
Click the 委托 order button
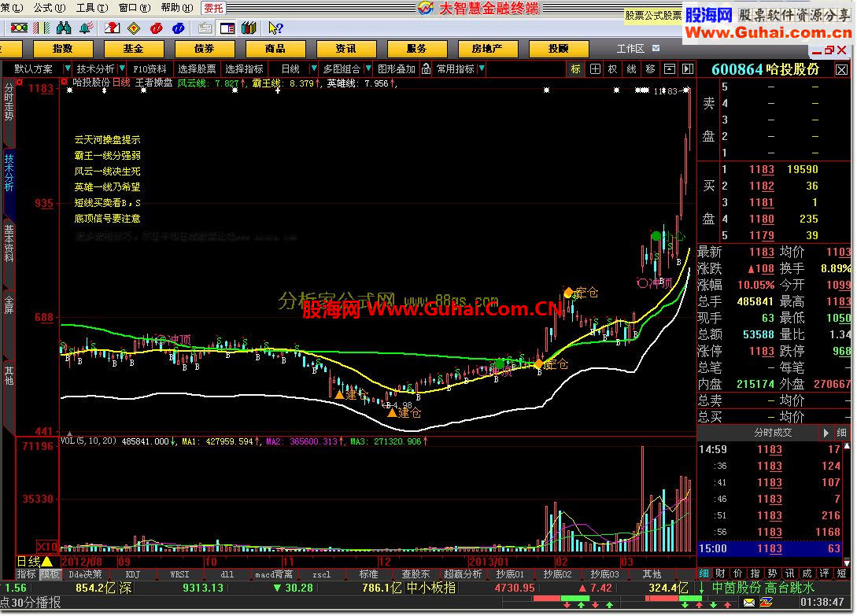point(213,8)
